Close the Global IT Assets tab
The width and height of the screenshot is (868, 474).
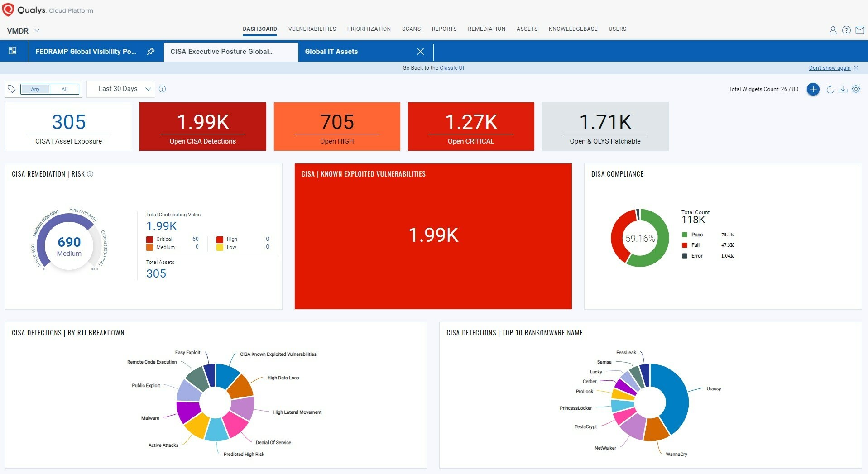coord(420,52)
